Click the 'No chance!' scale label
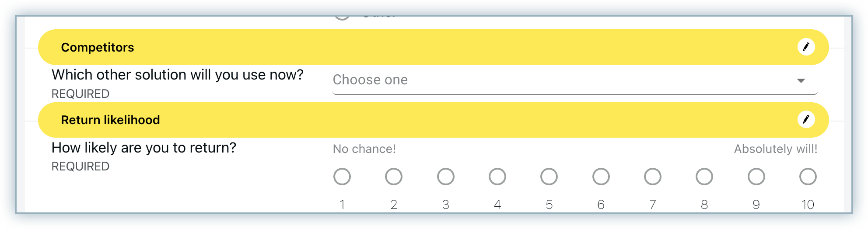 pyautogui.click(x=364, y=149)
